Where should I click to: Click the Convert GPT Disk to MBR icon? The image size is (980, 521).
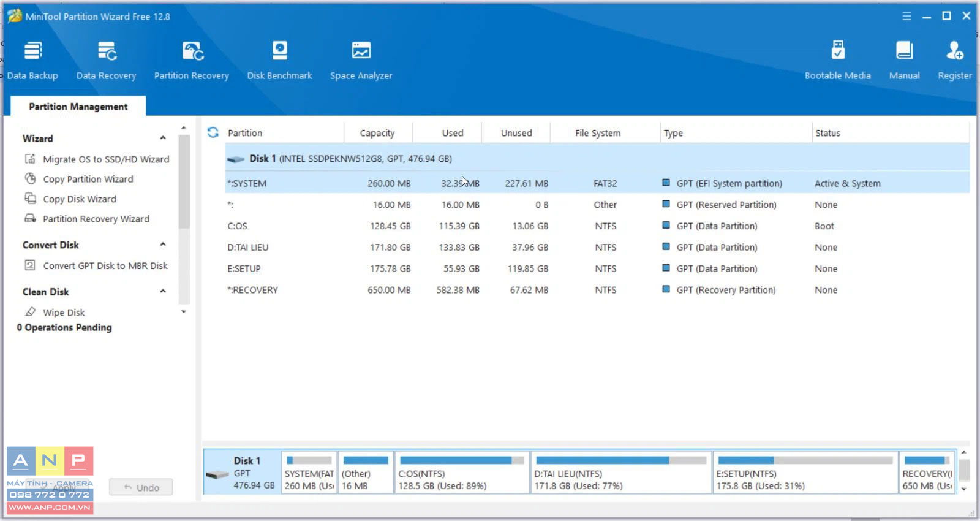30,265
